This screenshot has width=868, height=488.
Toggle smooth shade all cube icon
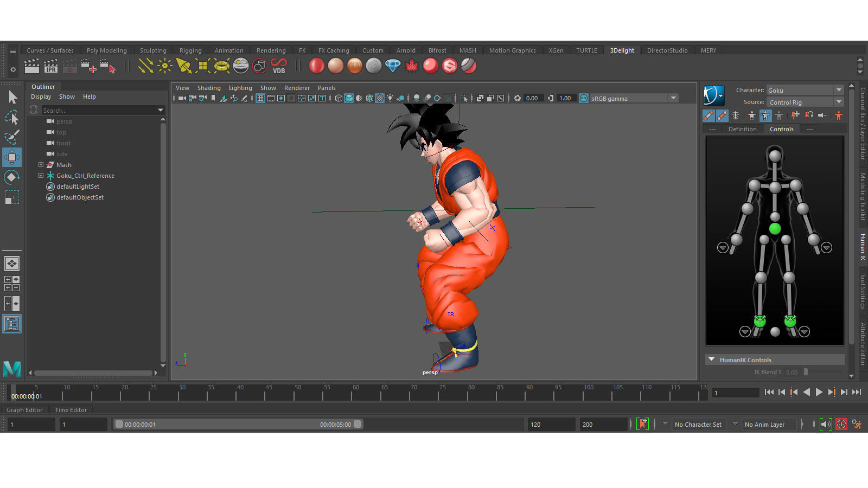[x=349, y=98]
